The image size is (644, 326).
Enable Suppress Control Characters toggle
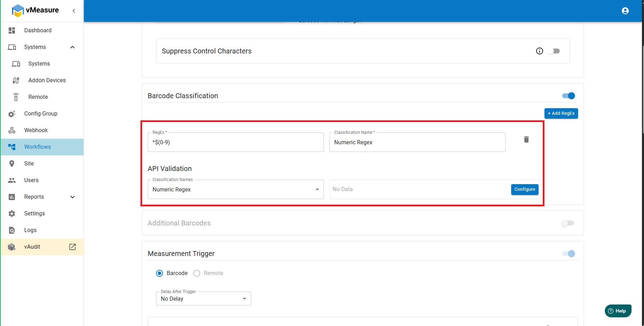pos(553,51)
